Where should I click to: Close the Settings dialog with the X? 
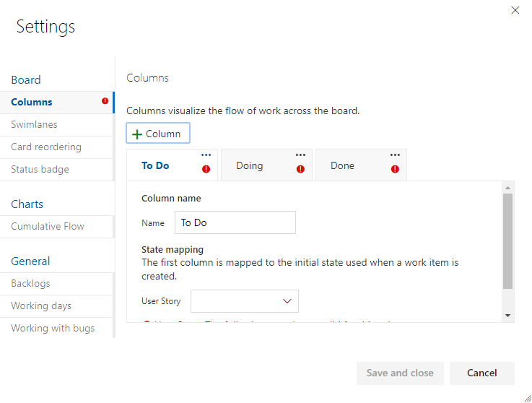[x=515, y=10]
